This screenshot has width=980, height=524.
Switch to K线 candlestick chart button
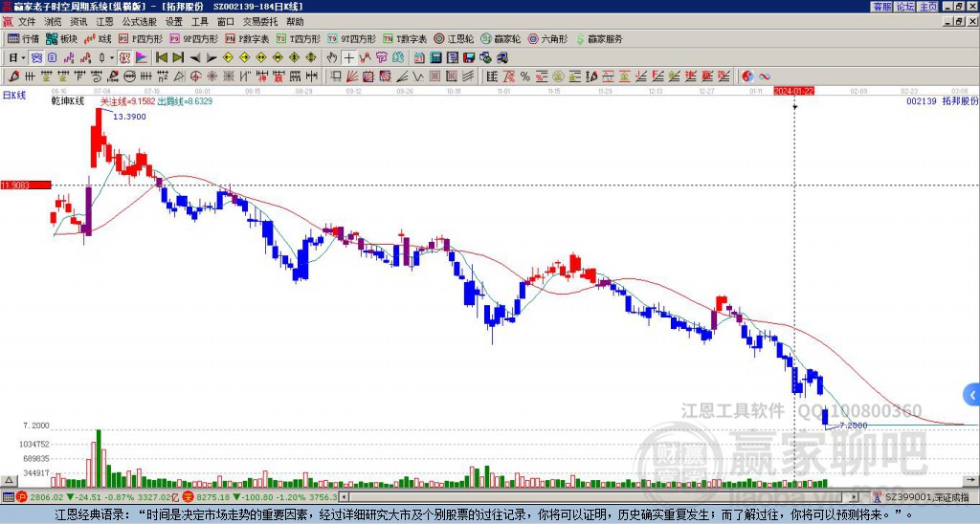pos(98,38)
